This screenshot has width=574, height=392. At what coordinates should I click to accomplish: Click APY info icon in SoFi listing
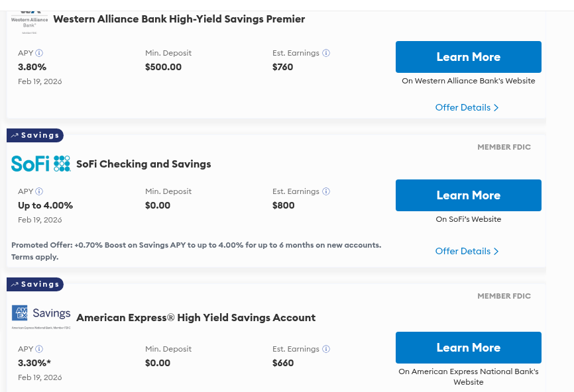(x=39, y=191)
